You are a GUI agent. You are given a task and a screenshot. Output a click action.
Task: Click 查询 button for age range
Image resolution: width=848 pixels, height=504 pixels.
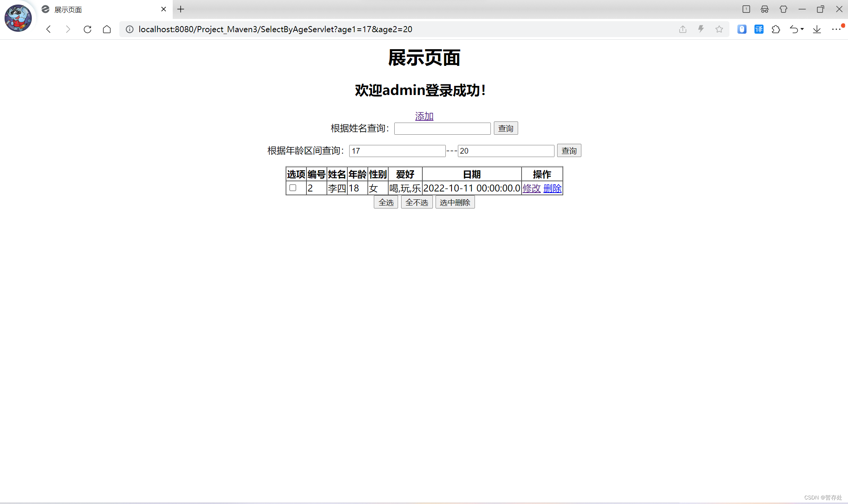pos(569,151)
